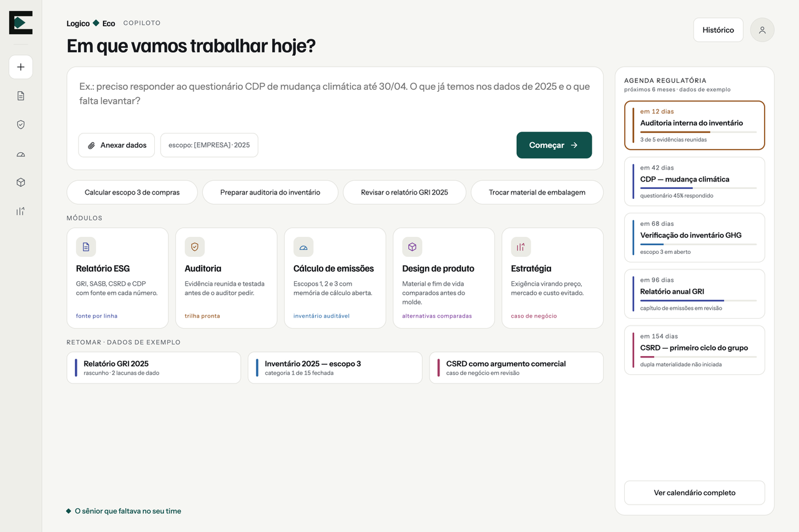Click the 'trilha pronta' tag

point(202,316)
